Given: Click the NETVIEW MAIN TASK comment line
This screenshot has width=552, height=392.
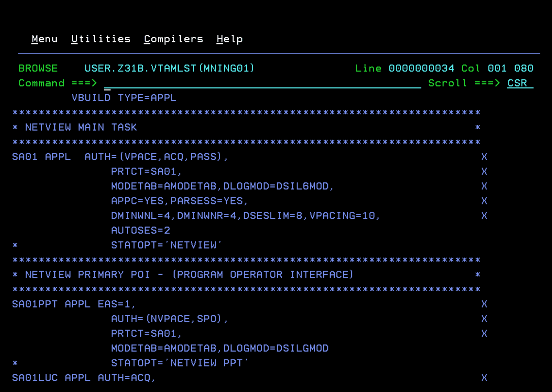Looking at the screenshot, I should tap(81, 127).
